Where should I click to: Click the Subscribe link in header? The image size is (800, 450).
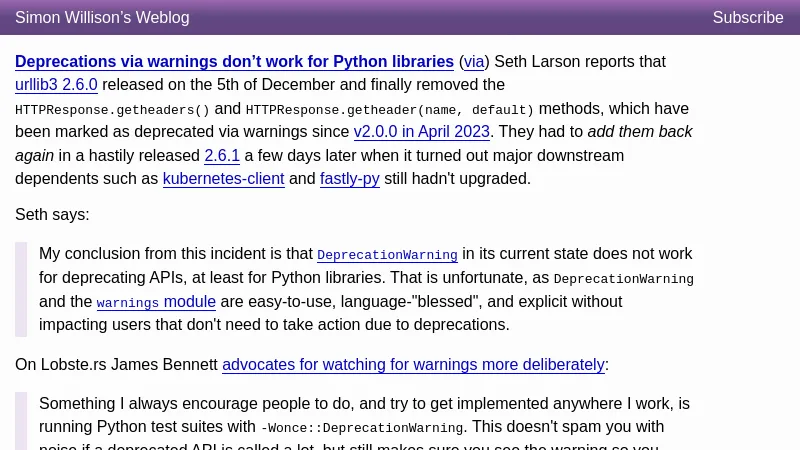click(x=747, y=18)
